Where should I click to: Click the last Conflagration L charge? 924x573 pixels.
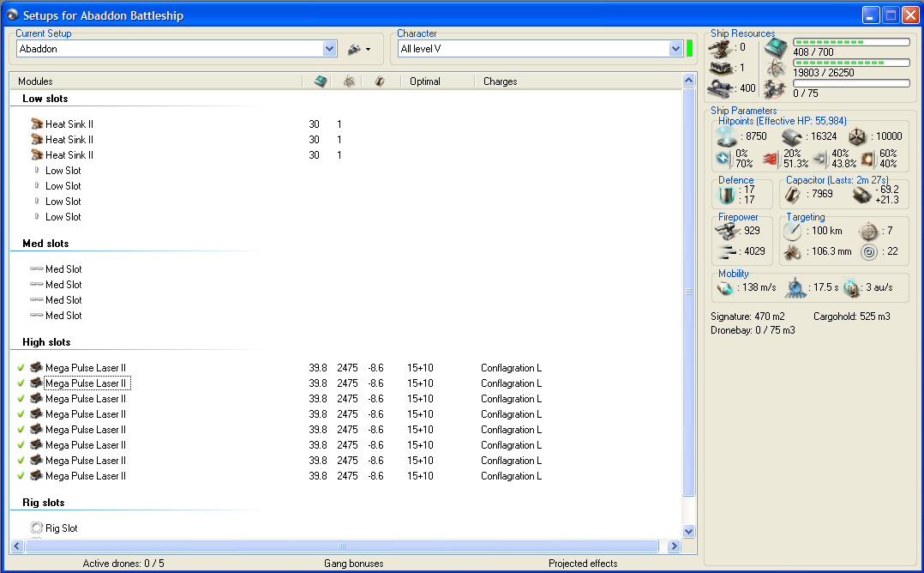pyautogui.click(x=511, y=476)
